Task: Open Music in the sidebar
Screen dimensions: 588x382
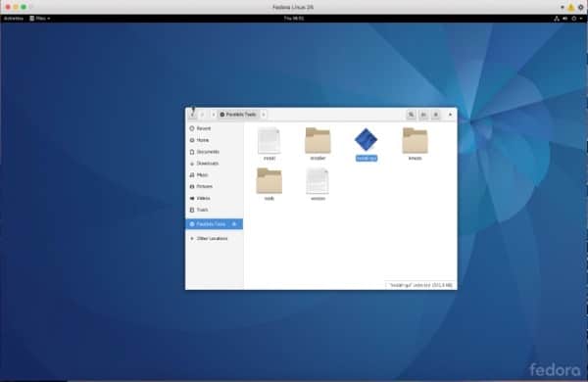Action: coord(214,175)
